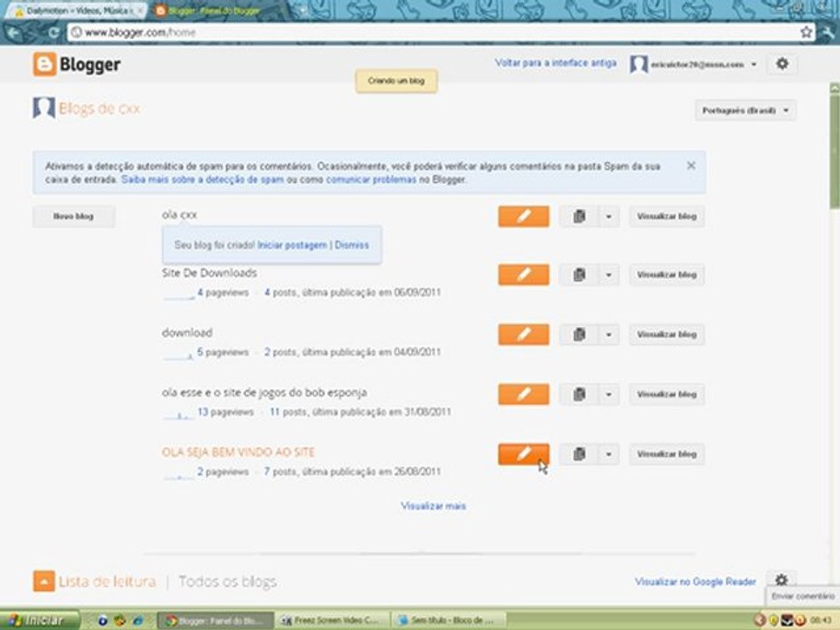Image resolution: width=840 pixels, height=630 pixels.
Task: Open the 'OLA SEJA BEM VINDO AO SITE' blog title
Action: click(x=238, y=452)
